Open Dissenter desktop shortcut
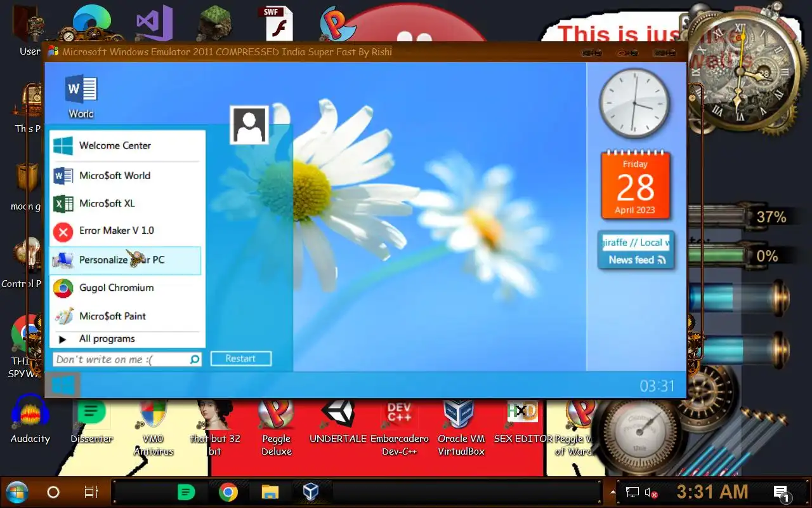Screen dimensions: 812x508 [x=92, y=420]
